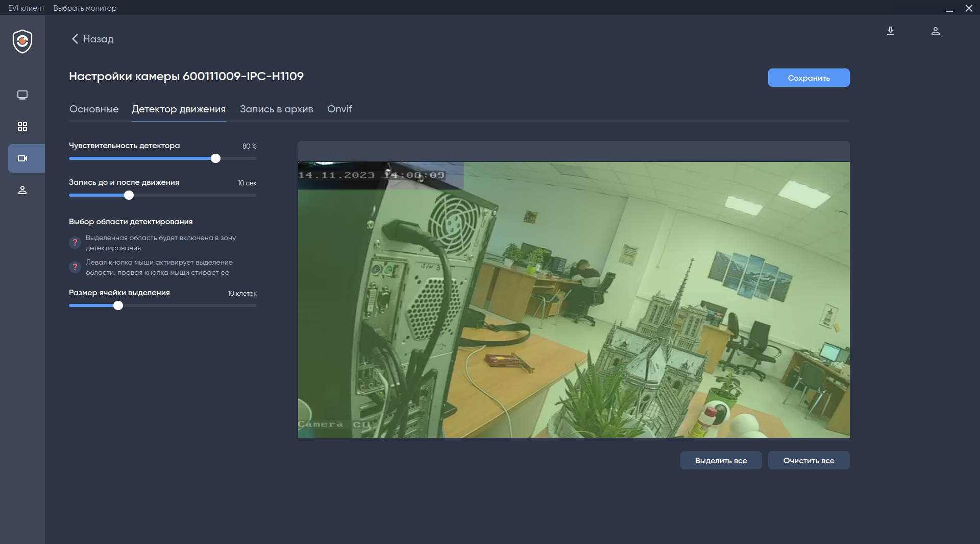Go back using Назад arrow
The image size is (980, 544).
pyautogui.click(x=92, y=39)
